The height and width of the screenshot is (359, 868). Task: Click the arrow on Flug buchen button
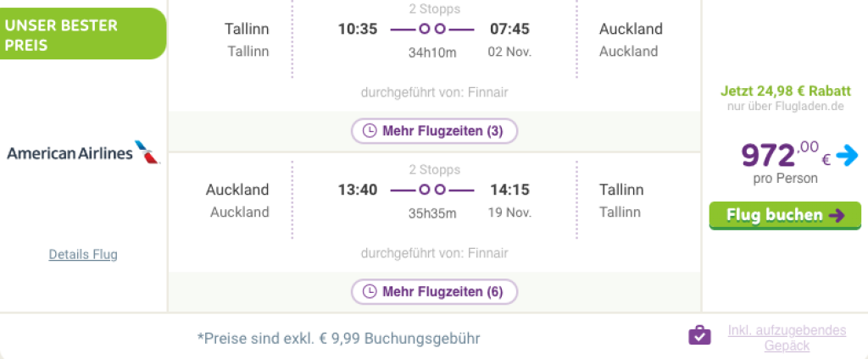click(837, 215)
